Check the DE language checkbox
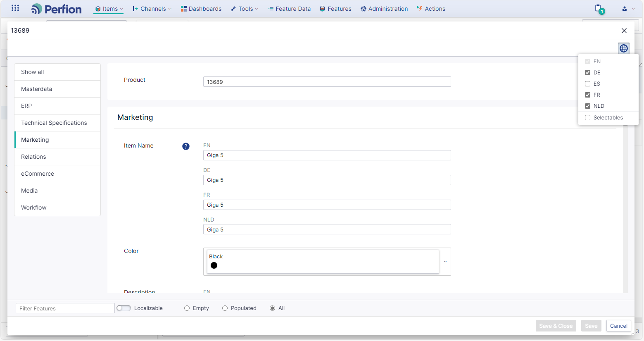This screenshot has height=341, width=644. pos(587,72)
